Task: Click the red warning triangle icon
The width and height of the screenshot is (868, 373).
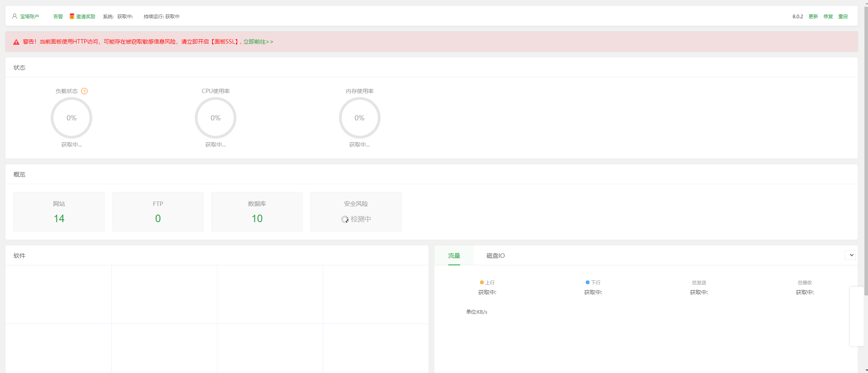Action: click(x=16, y=42)
